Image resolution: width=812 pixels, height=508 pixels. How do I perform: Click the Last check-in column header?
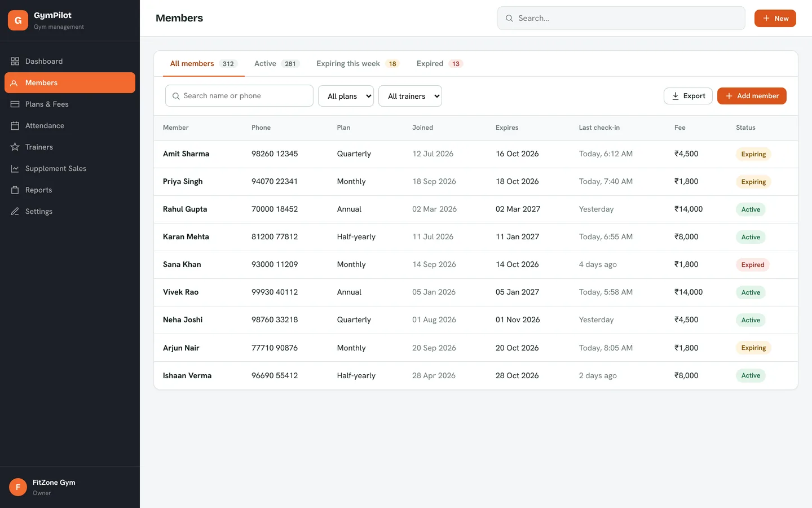click(599, 128)
